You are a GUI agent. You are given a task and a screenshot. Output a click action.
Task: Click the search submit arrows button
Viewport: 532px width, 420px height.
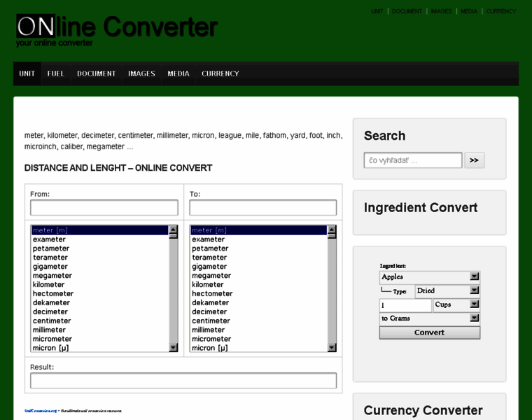(474, 160)
